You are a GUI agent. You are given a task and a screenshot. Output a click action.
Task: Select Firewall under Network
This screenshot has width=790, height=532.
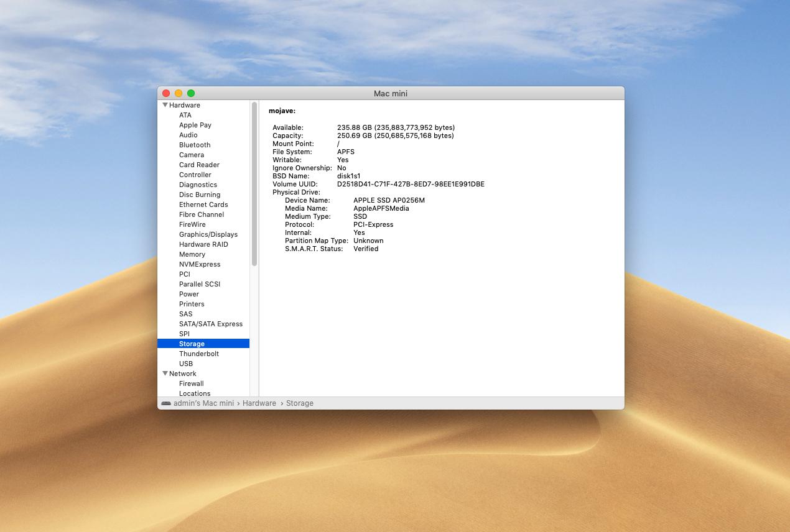click(191, 383)
